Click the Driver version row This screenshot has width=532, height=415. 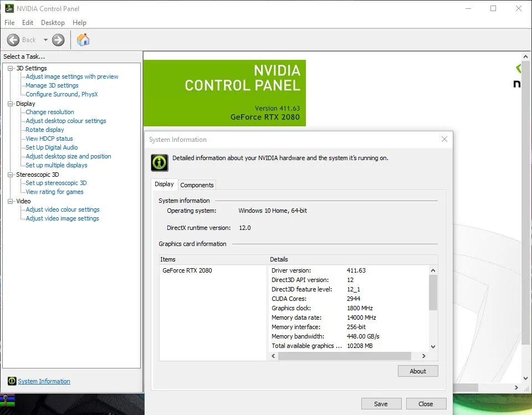pos(349,270)
